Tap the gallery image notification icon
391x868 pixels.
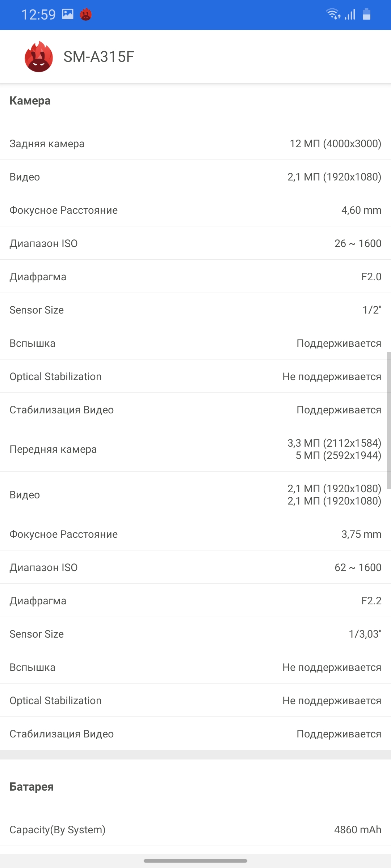[68, 14]
